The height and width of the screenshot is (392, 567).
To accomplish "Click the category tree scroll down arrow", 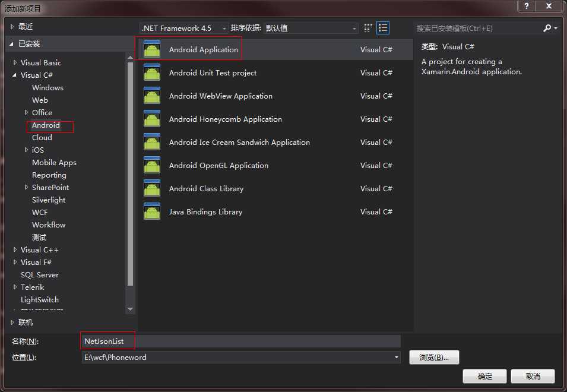I will (131, 309).
